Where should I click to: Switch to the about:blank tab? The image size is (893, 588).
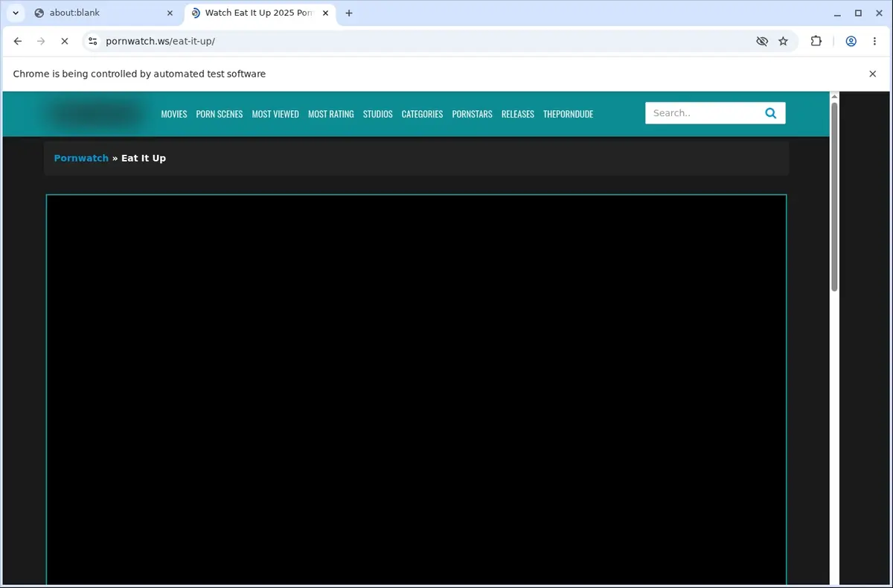(103, 13)
